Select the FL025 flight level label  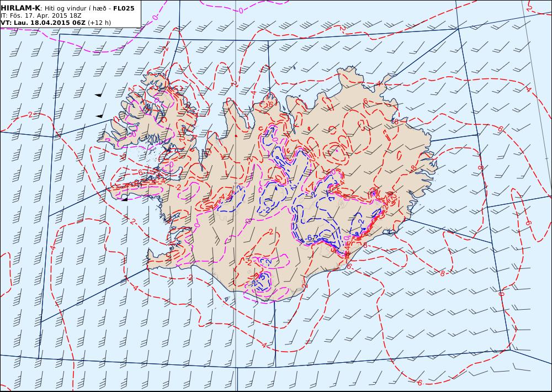point(124,8)
